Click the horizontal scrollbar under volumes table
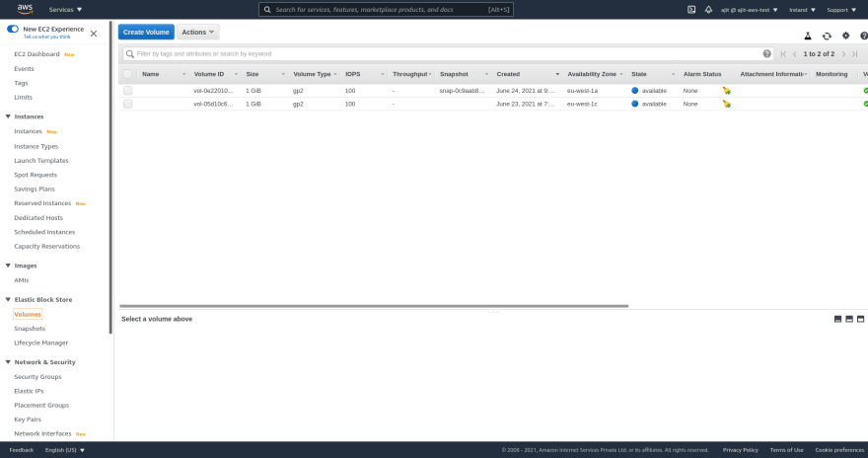This screenshot has height=458, width=868. [374, 306]
